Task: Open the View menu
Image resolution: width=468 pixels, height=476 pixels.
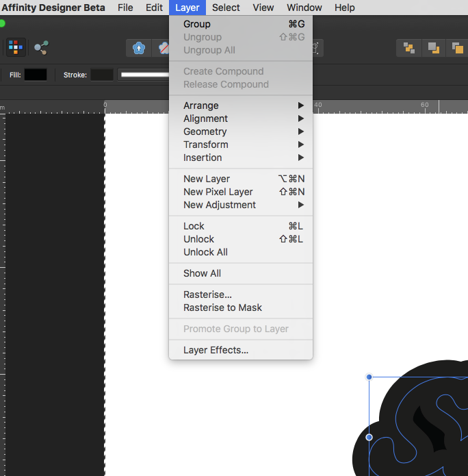Action: (x=263, y=8)
